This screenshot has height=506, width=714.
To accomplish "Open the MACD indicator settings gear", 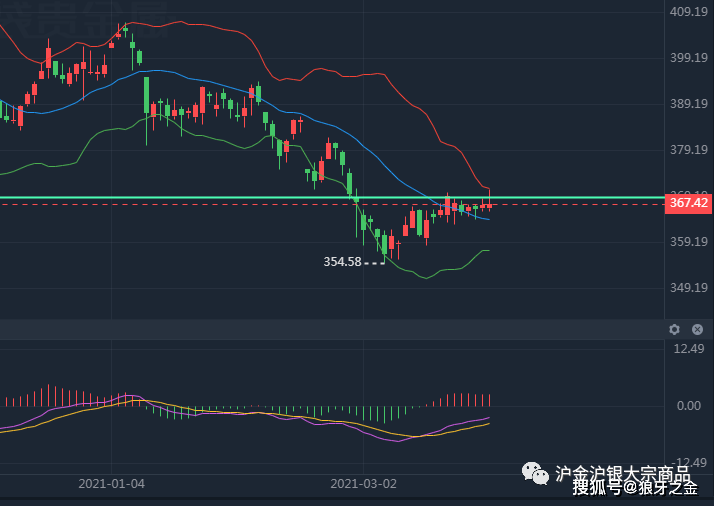I will [674, 329].
